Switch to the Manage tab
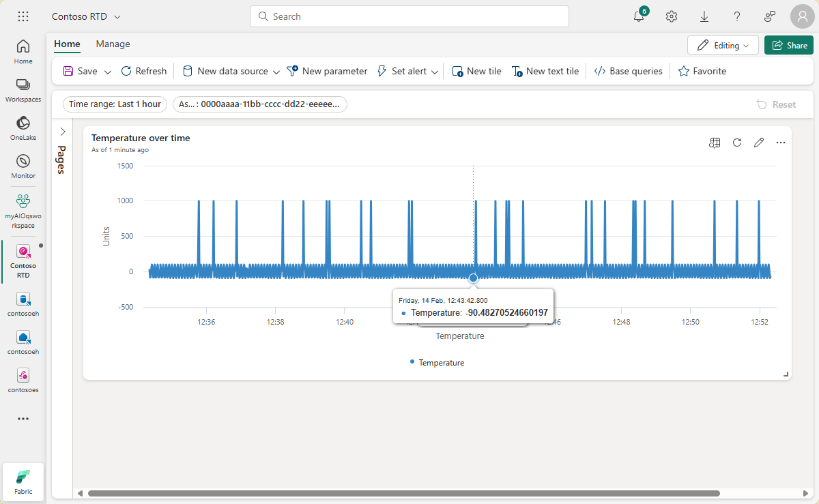The height and width of the screenshot is (504, 819). pyautogui.click(x=112, y=44)
